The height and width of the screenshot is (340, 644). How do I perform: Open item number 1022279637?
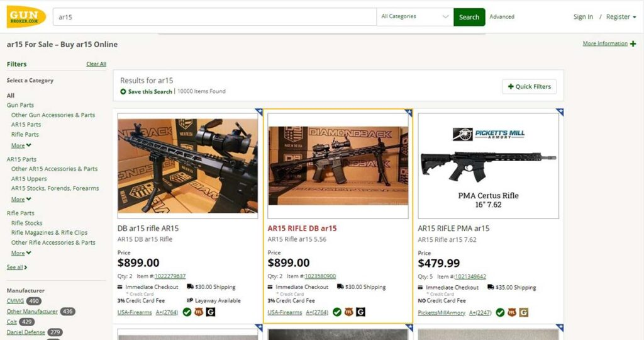170,276
